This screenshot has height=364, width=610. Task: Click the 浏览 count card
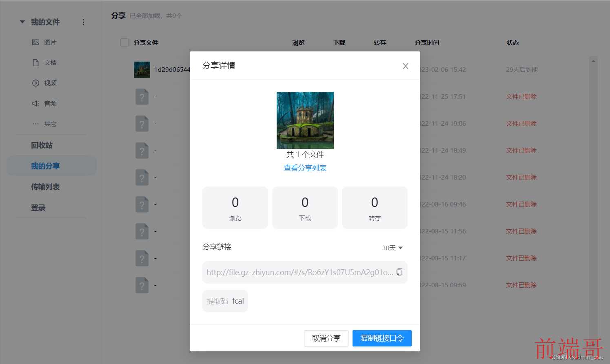[x=235, y=208]
